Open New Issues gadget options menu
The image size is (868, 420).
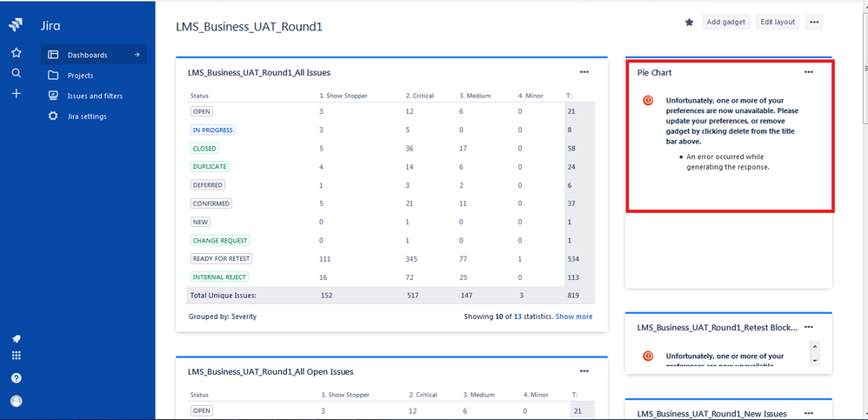[809, 413]
